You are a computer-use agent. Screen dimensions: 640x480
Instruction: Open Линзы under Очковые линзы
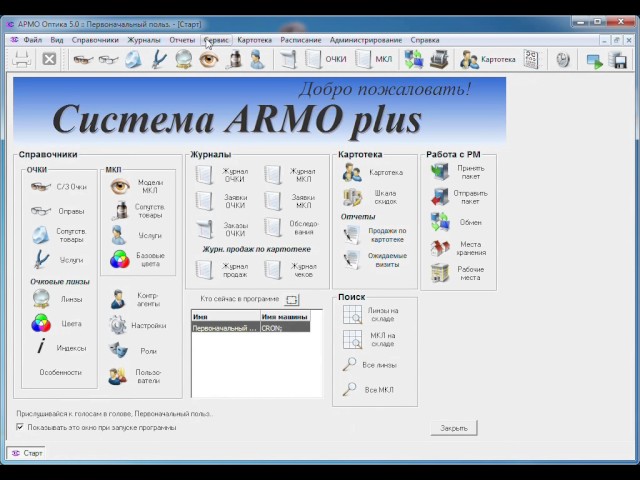coord(57,299)
